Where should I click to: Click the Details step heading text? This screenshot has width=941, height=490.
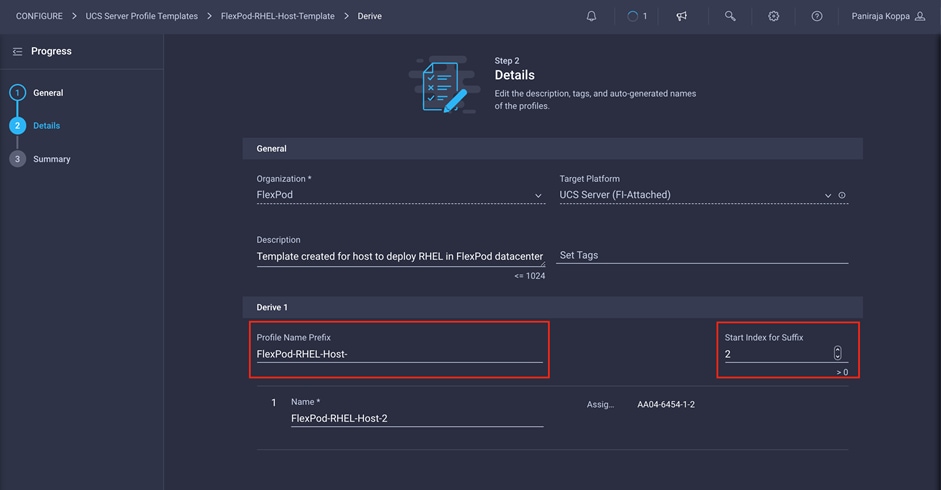pyautogui.click(x=514, y=75)
